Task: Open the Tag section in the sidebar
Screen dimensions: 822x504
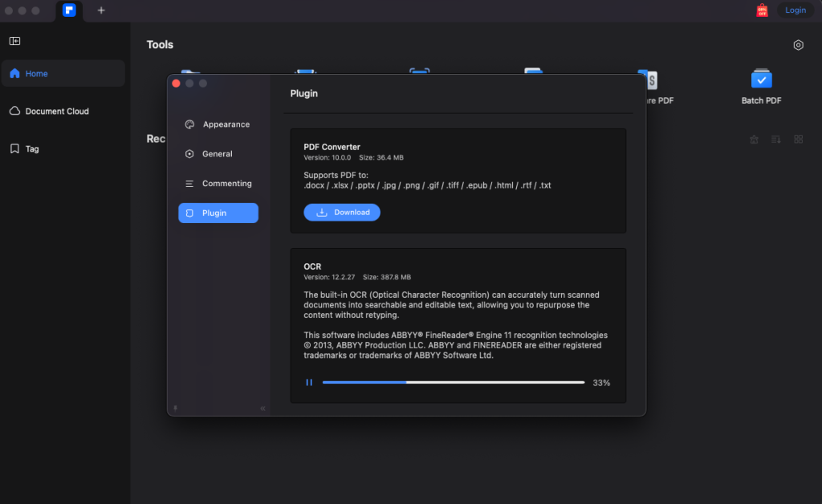Action: point(34,148)
